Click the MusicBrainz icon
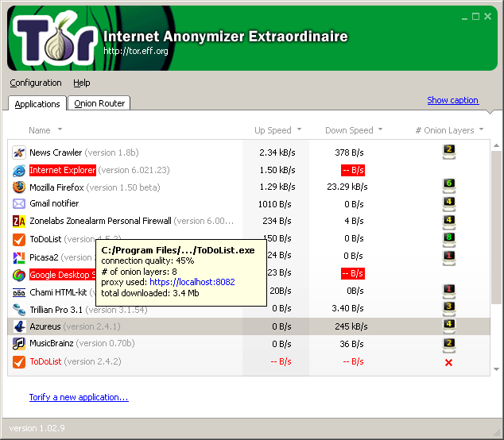Screen dimensions: 504x440 (19, 344)
